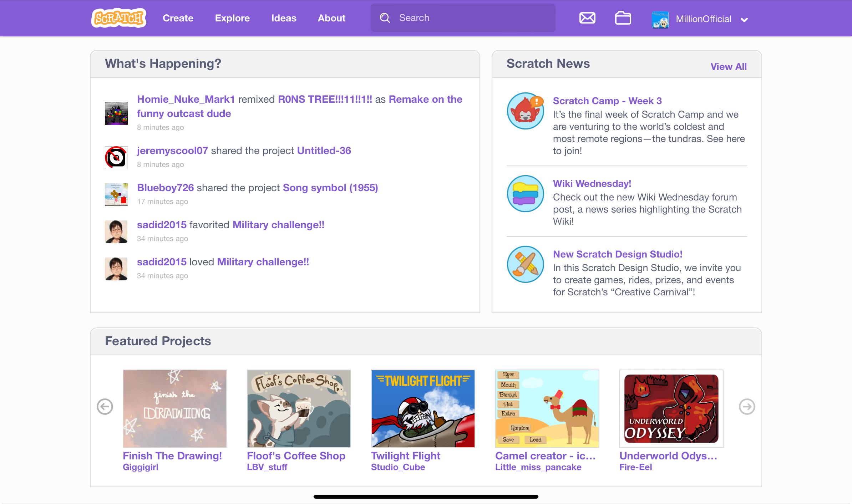
Task: Click Blueboy726's avatar image
Action: [x=116, y=194]
